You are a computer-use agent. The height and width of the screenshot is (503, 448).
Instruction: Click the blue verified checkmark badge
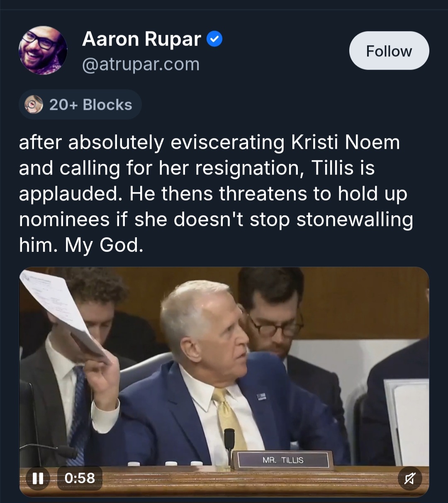(214, 39)
